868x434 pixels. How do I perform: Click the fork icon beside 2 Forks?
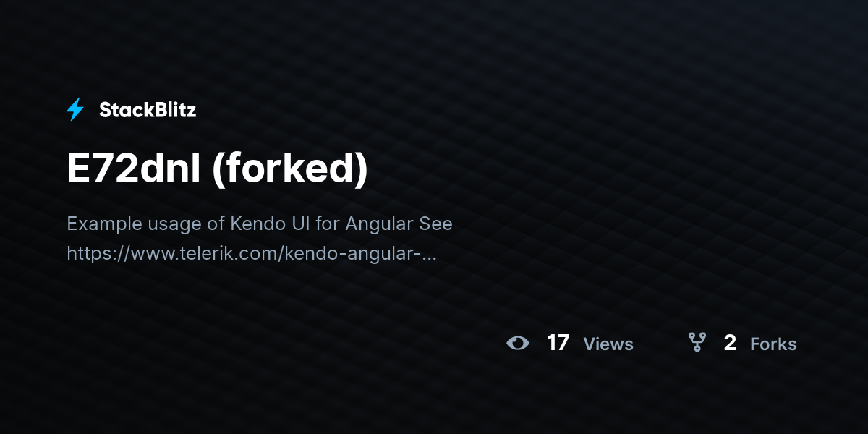[x=697, y=342]
